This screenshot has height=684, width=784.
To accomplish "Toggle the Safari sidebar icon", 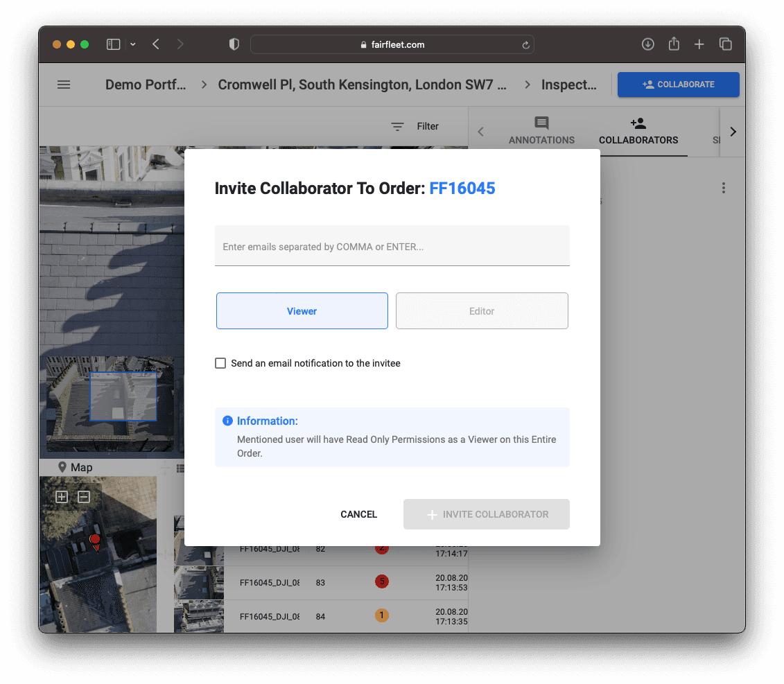I will click(x=114, y=44).
